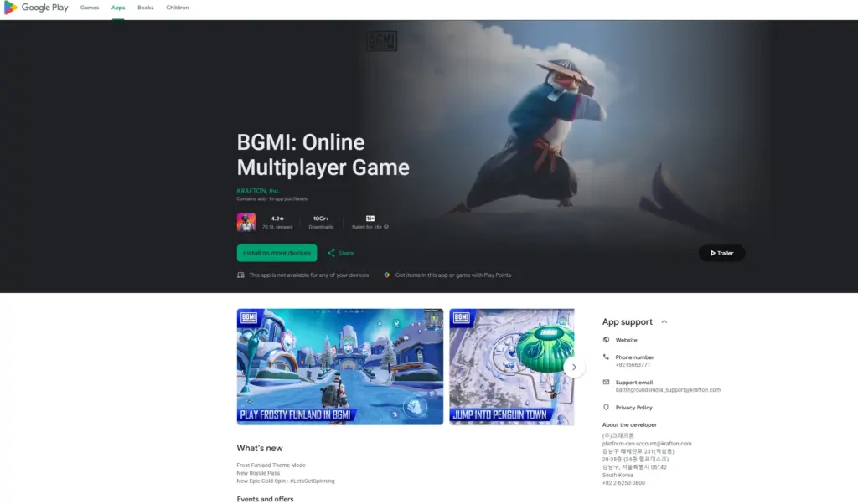Click phone number +8215663771
The width and height of the screenshot is (858, 504).
pyautogui.click(x=633, y=365)
